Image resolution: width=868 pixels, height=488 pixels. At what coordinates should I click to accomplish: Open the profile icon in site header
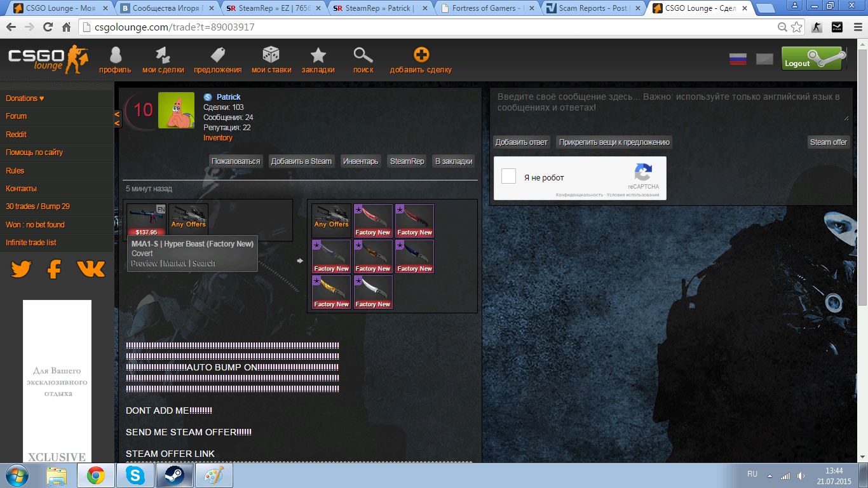(115, 57)
